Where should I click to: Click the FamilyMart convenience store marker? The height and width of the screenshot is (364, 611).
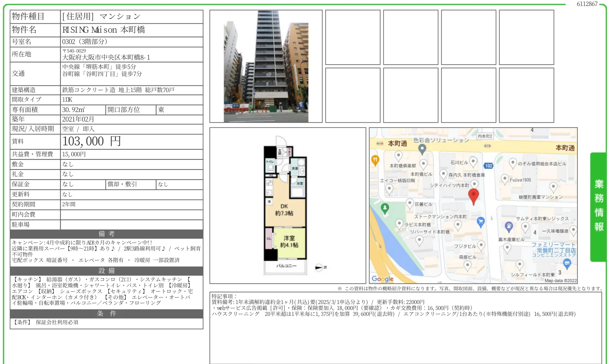(x=567, y=263)
